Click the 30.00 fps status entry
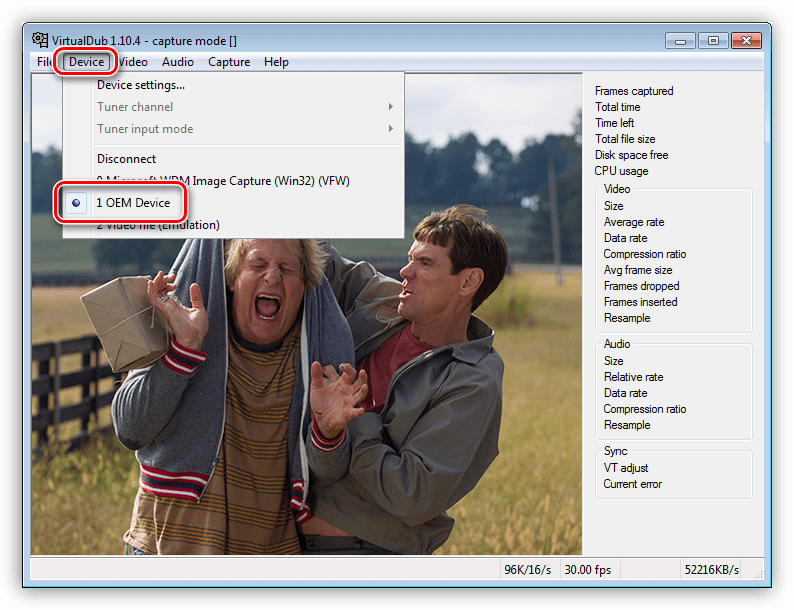 coord(588,570)
